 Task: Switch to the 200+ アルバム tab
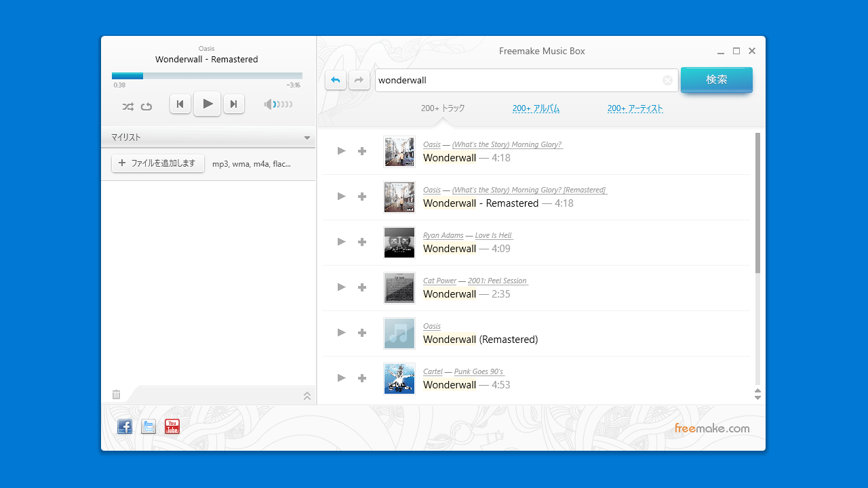click(x=536, y=108)
